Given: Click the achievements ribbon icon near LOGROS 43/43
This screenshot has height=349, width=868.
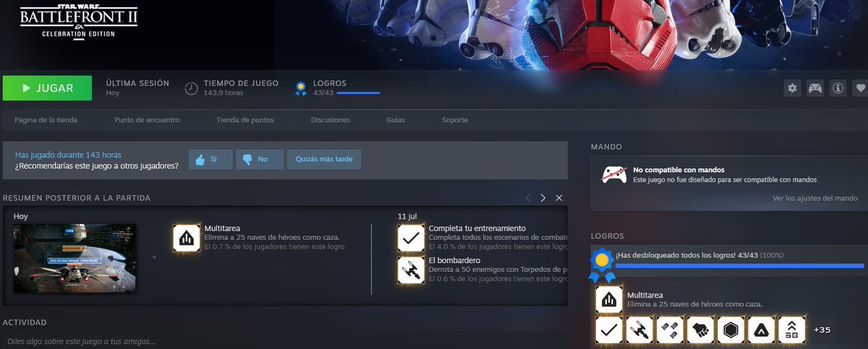Looking at the screenshot, I should 301,88.
